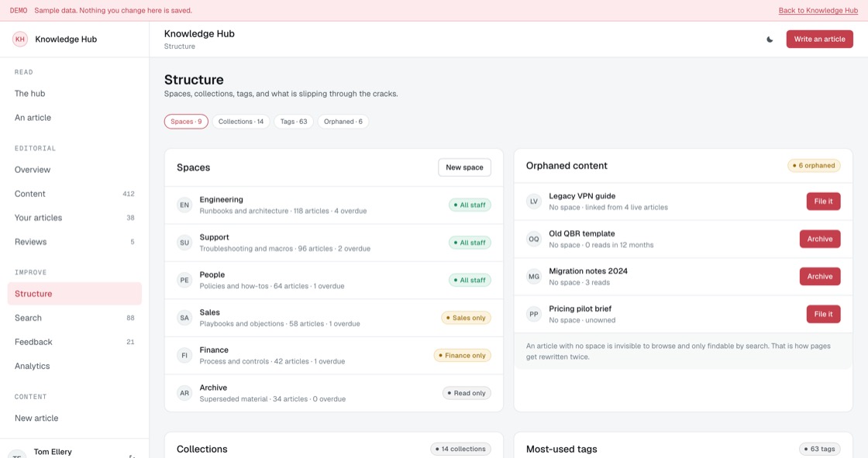File the Pricing pilot brief

(x=823, y=314)
